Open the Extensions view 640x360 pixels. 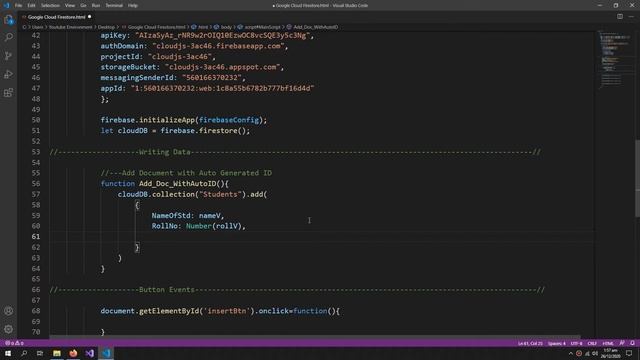click(x=8, y=93)
